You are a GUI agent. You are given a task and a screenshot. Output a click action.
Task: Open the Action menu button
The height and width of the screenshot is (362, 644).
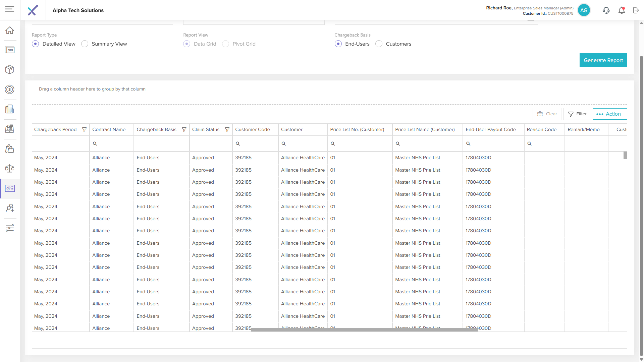tap(609, 114)
